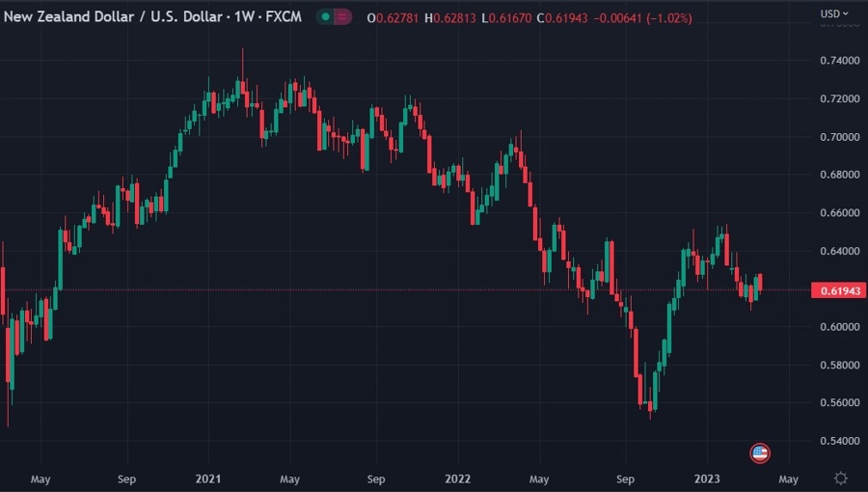
Task: Click the Sep label just before 2021
Action: (x=126, y=478)
